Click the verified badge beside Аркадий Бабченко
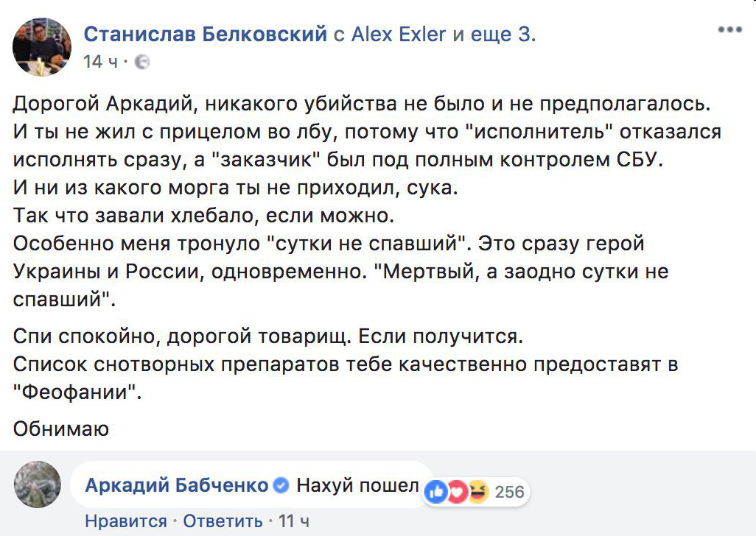Viewport: 756px width, 536px height. click(x=281, y=486)
